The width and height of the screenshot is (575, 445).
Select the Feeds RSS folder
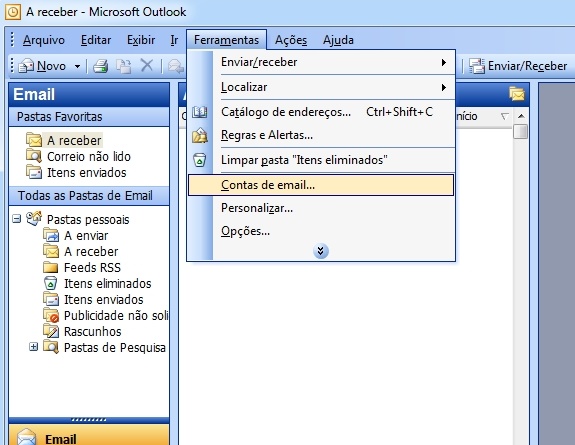coord(92,267)
